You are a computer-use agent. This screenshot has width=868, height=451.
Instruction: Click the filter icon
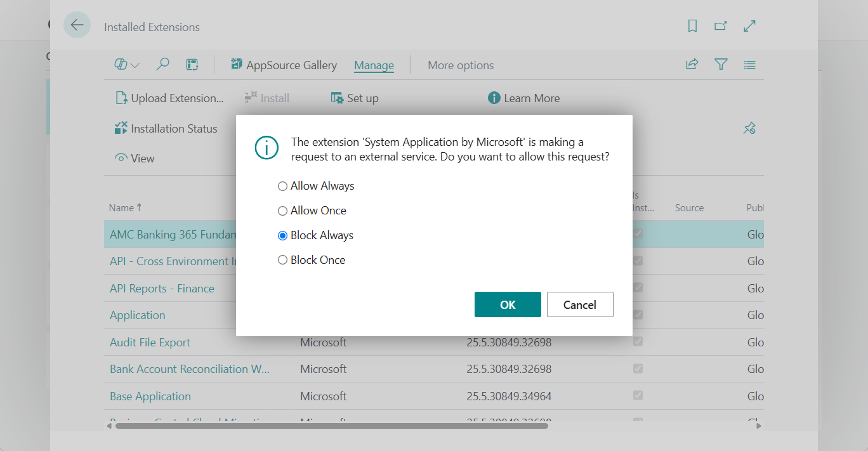point(721,64)
